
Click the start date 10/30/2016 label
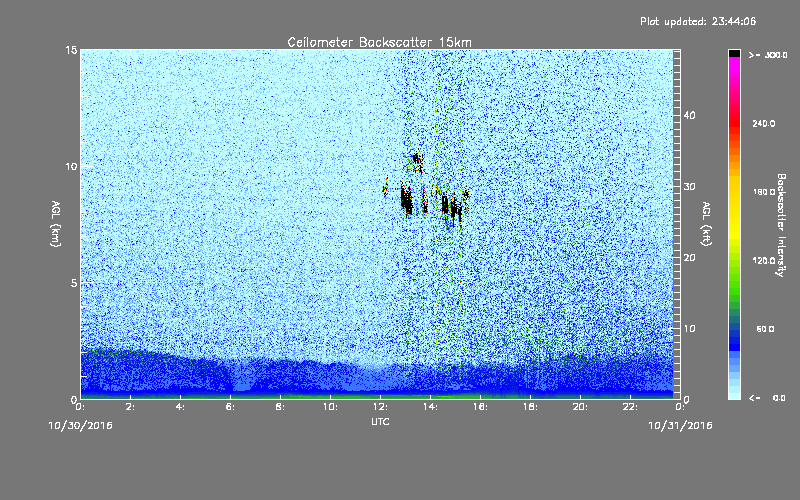[x=81, y=426]
